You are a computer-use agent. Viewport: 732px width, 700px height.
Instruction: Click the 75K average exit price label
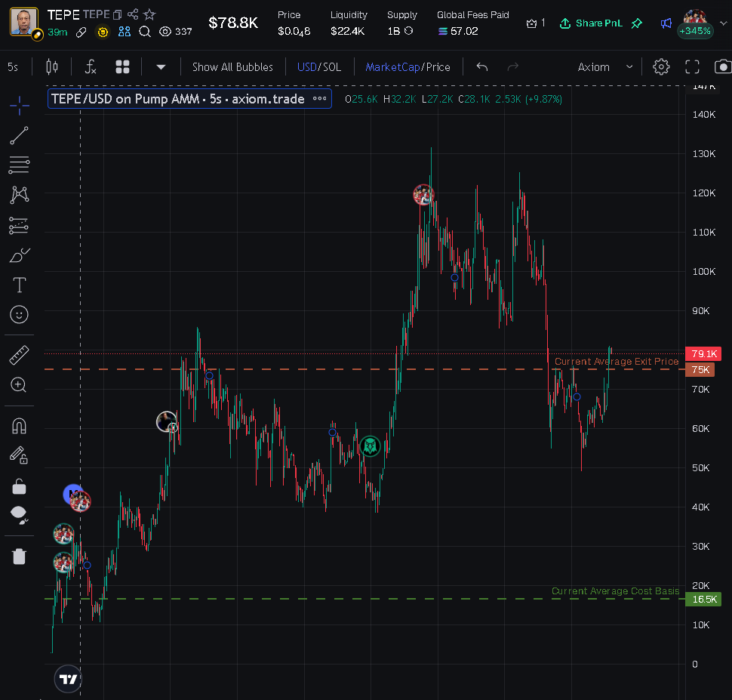pyautogui.click(x=700, y=370)
